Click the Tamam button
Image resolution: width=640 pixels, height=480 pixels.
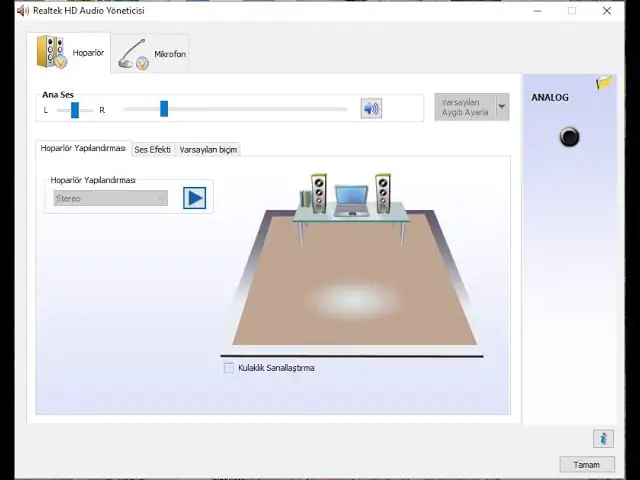586,464
